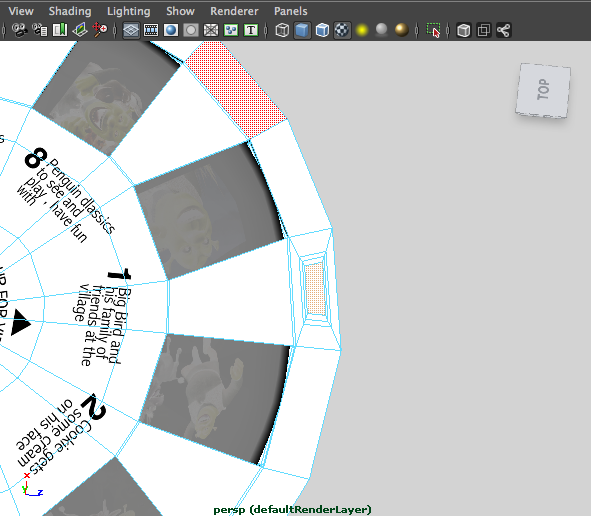591x516 pixels.
Task: Toggle Textured display checker-sphere icon
Action: point(342,30)
